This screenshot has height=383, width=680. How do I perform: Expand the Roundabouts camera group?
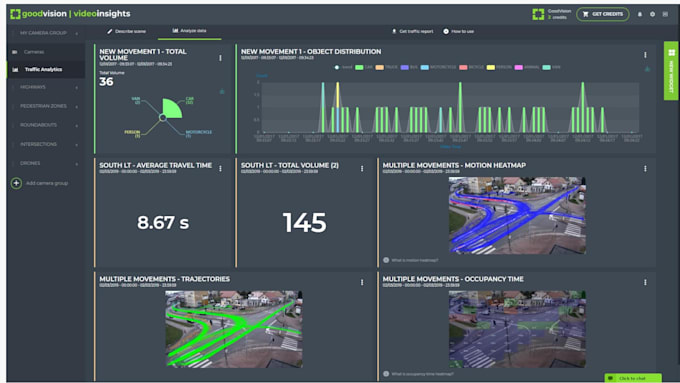click(x=46, y=125)
